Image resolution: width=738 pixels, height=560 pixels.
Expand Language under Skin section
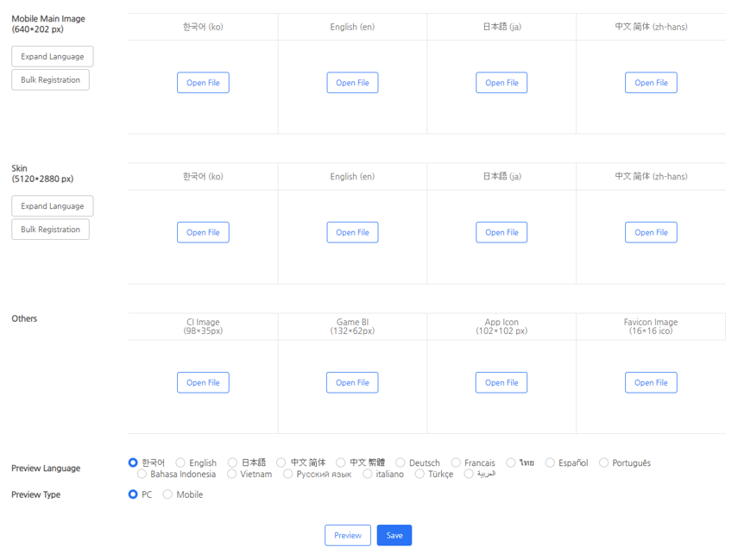53,206
